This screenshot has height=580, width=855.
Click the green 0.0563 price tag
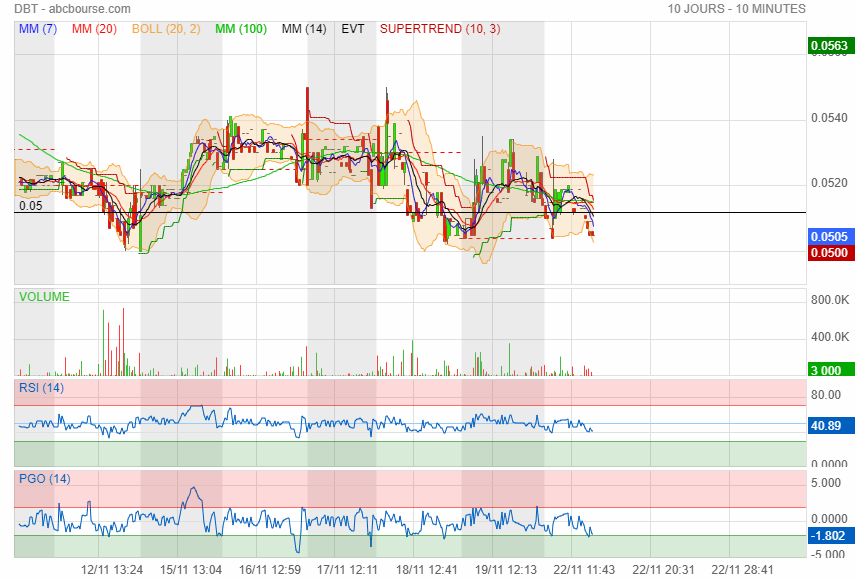[830, 45]
